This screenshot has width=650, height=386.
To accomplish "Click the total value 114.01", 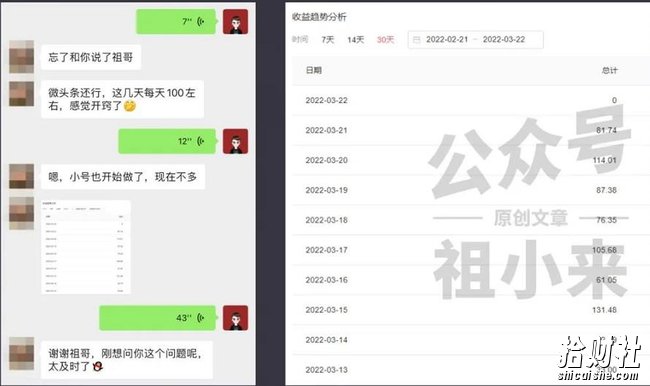I will click(x=604, y=160).
